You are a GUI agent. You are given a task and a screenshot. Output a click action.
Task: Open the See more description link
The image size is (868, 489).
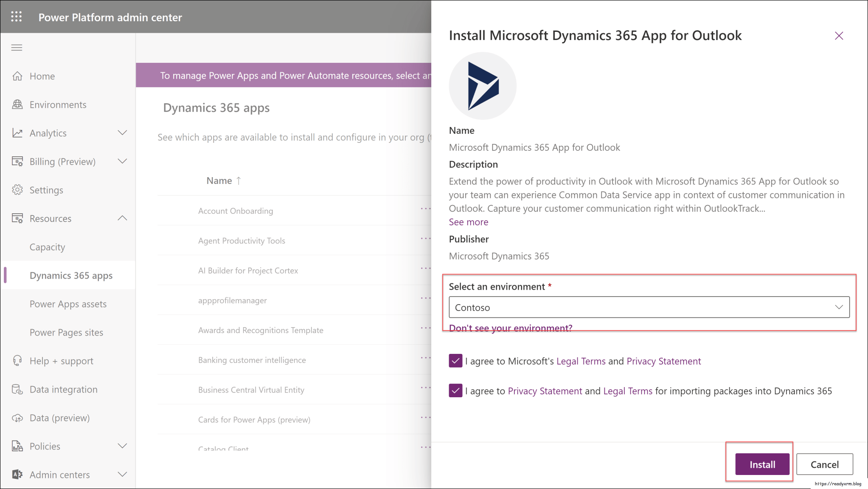pos(468,222)
